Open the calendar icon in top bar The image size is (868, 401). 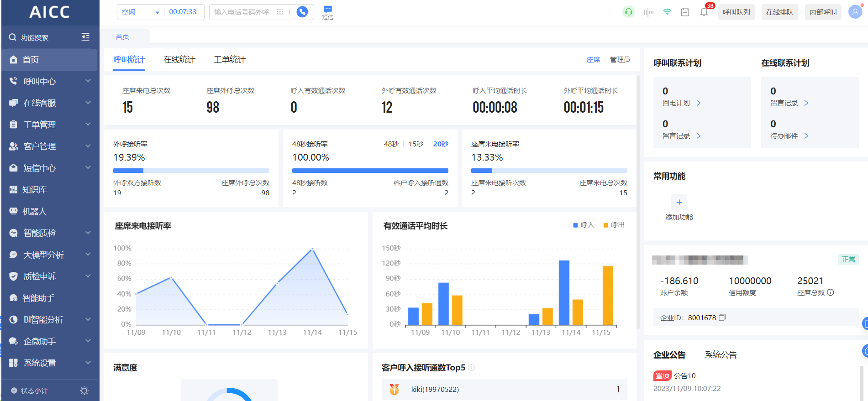coord(685,12)
